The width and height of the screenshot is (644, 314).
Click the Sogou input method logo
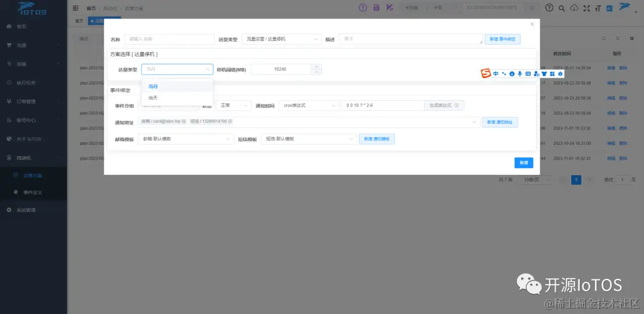[x=486, y=73]
